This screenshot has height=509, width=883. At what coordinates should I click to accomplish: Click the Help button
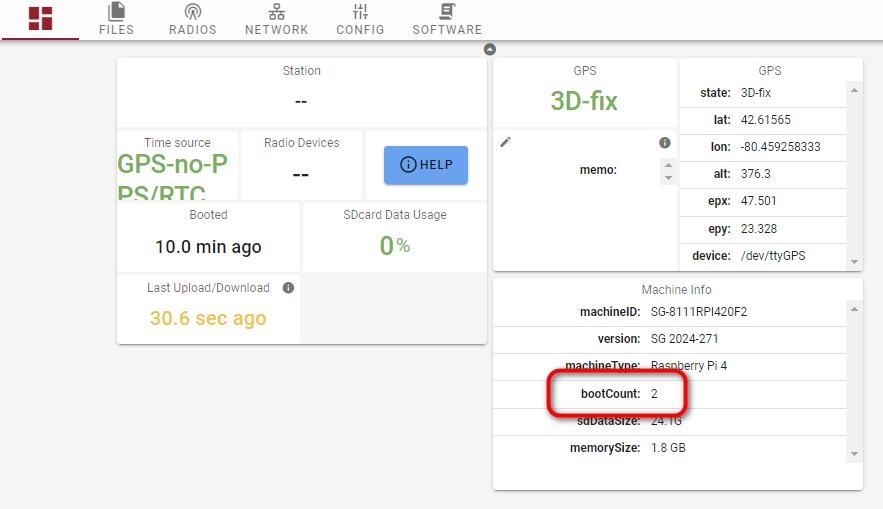tap(426, 165)
